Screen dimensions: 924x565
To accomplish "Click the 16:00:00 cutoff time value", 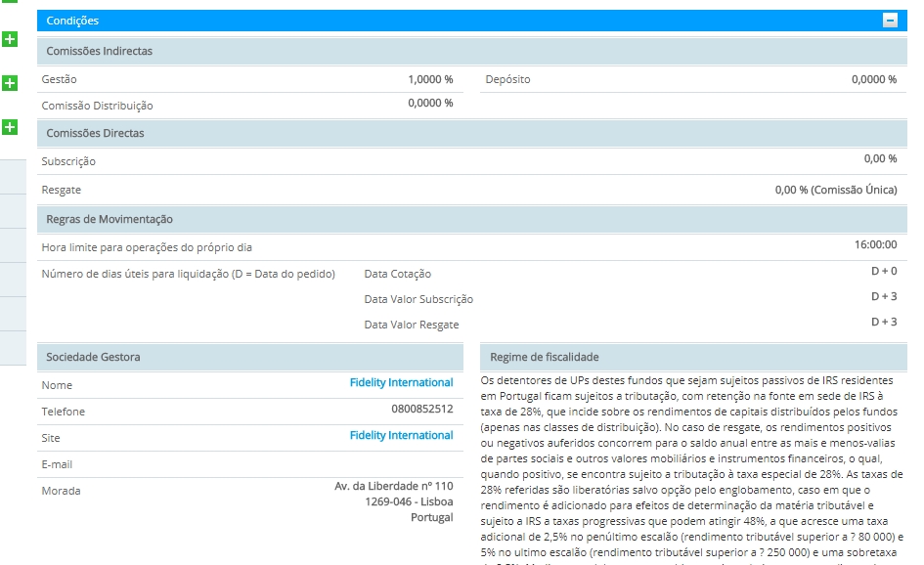I will pyautogui.click(x=875, y=245).
